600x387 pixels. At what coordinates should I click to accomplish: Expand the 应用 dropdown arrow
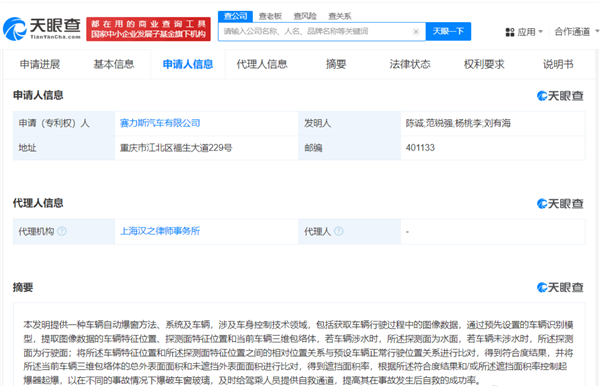pyautogui.click(x=541, y=32)
